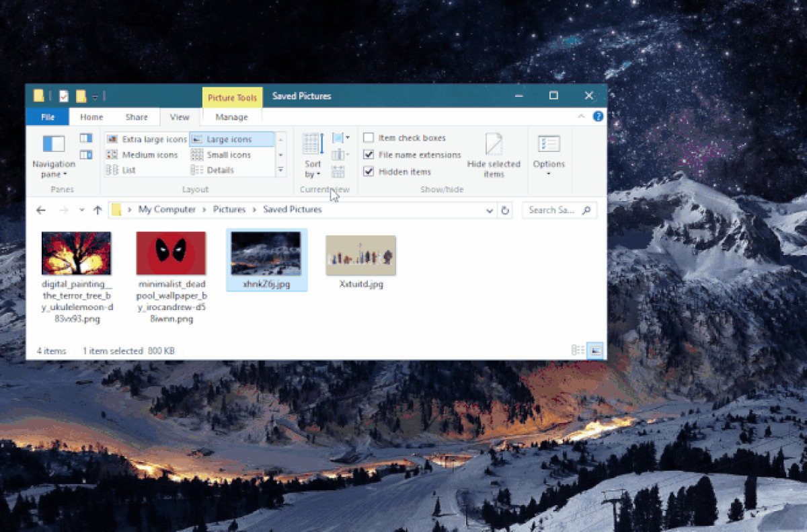Uncheck Hidden items
The image size is (807, 532).
[x=369, y=172]
